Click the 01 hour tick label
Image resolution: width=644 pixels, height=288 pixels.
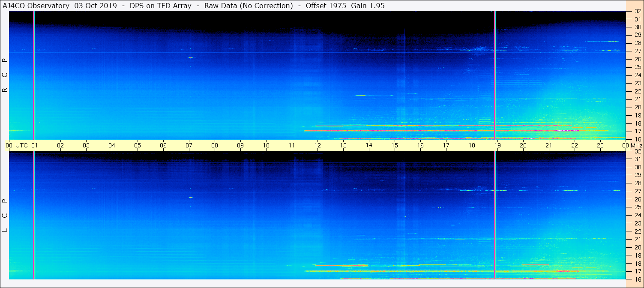tap(35, 145)
